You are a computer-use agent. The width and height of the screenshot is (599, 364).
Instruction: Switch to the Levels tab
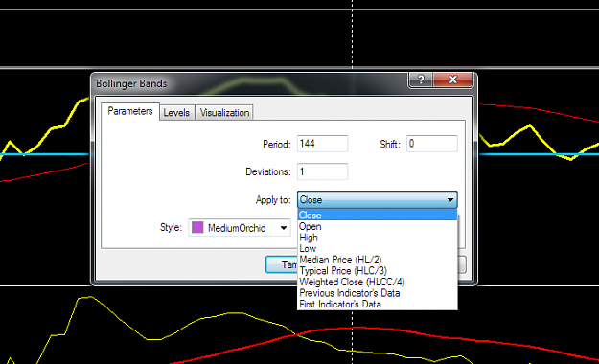pos(176,113)
